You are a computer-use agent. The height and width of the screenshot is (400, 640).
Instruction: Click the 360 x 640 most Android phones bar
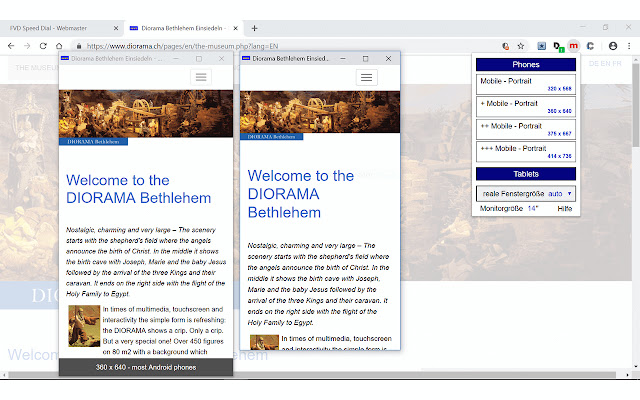coord(146,367)
